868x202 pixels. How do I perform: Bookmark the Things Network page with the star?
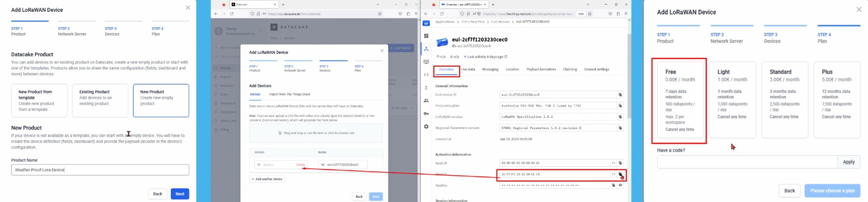(590, 14)
